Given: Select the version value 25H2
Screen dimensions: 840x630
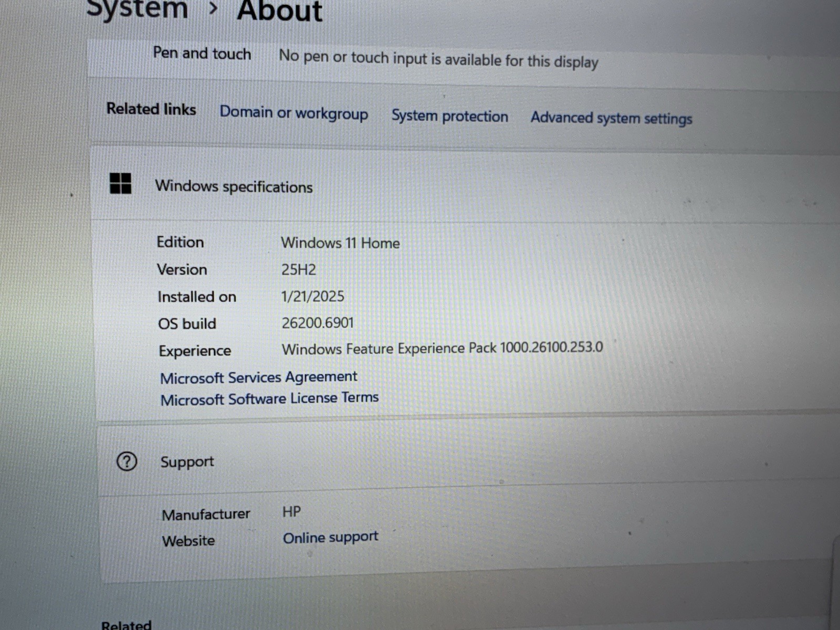Looking at the screenshot, I should 299,269.
